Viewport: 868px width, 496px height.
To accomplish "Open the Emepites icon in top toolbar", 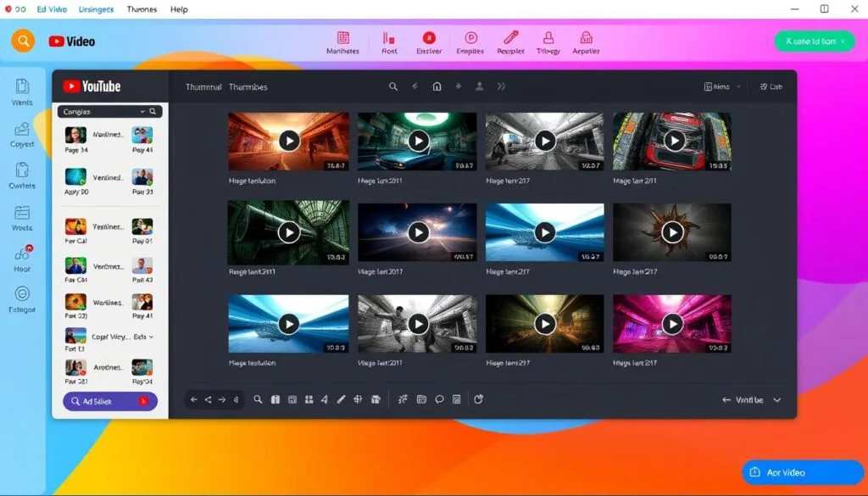I will tap(470, 37).
